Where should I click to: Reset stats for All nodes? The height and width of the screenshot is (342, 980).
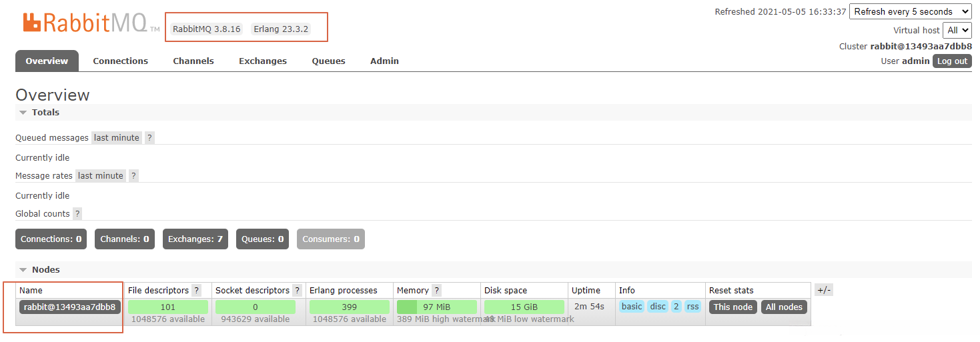784,307
